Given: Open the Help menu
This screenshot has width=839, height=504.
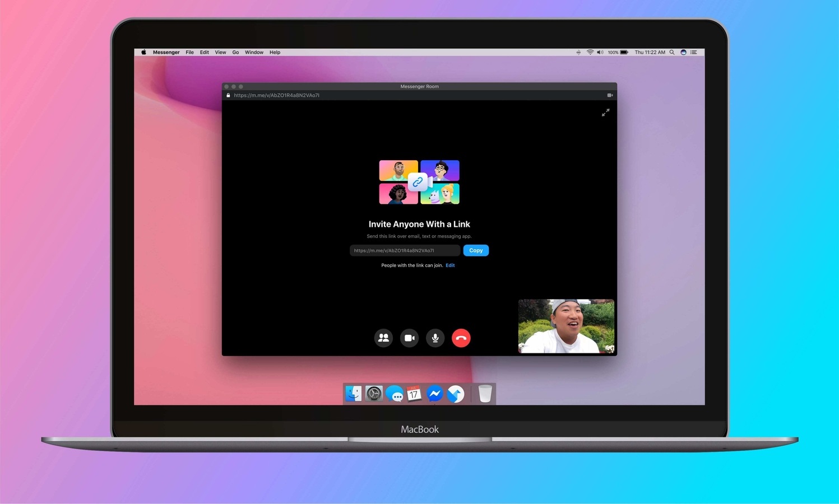Looking at the screenshot, I should tap(275, 52).
